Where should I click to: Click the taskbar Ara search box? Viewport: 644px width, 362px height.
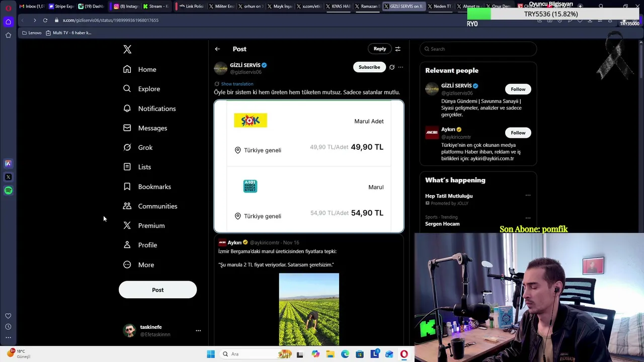pos(257,354)
